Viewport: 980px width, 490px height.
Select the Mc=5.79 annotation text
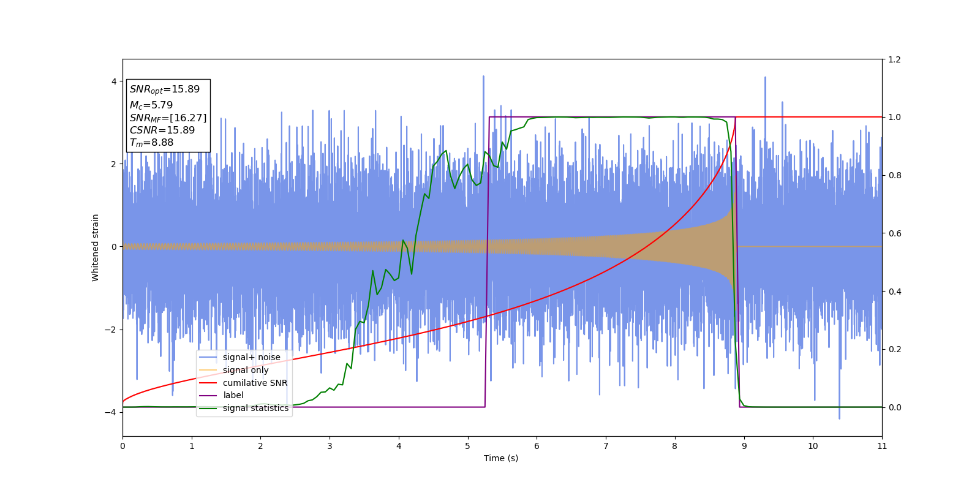click(151, 105)
